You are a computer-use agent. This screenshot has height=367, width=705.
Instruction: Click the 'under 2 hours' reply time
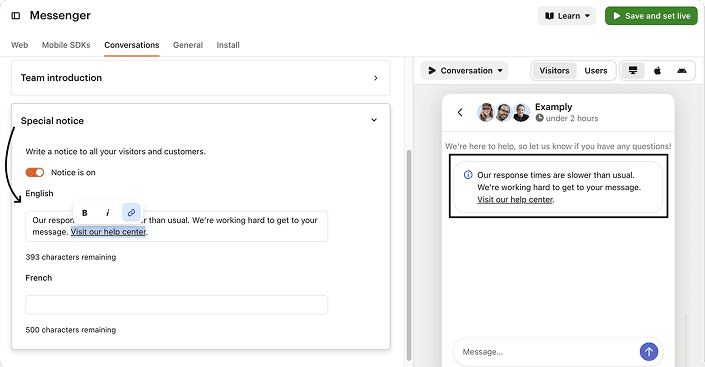click(572, 118)
